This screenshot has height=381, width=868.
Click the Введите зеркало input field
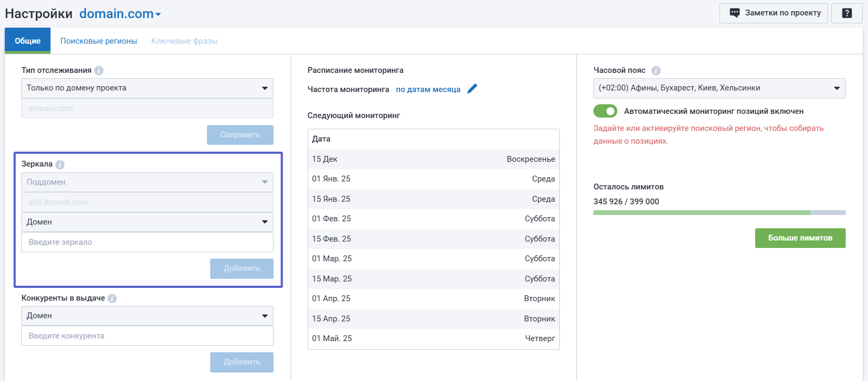click(x=147, y=242)
